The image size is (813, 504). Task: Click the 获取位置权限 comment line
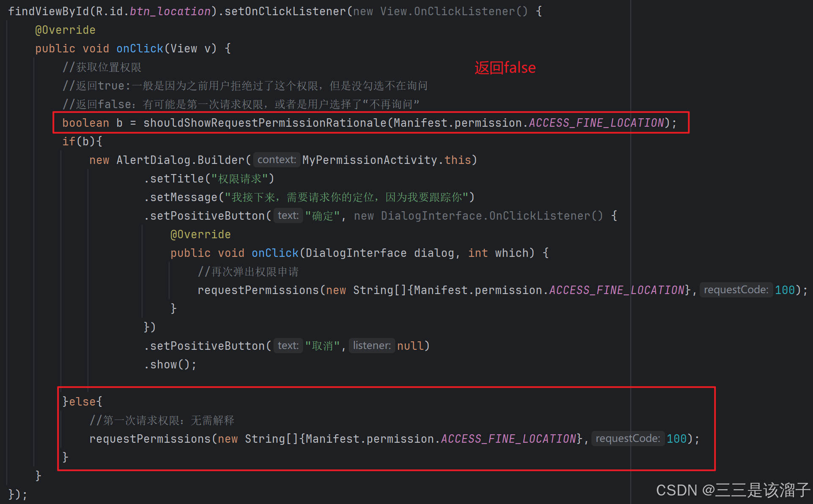click(x=101, y=67)
